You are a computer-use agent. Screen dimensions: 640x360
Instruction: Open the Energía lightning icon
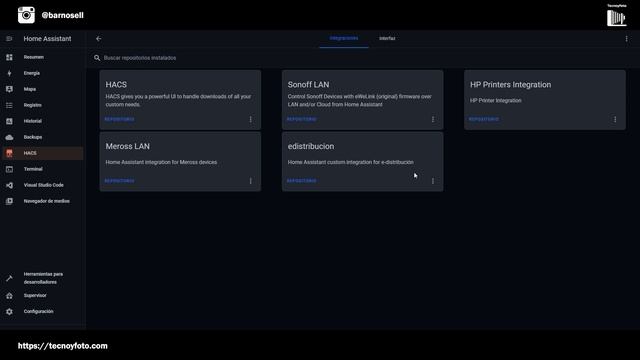pyautogui.click(x=9, y=73)
